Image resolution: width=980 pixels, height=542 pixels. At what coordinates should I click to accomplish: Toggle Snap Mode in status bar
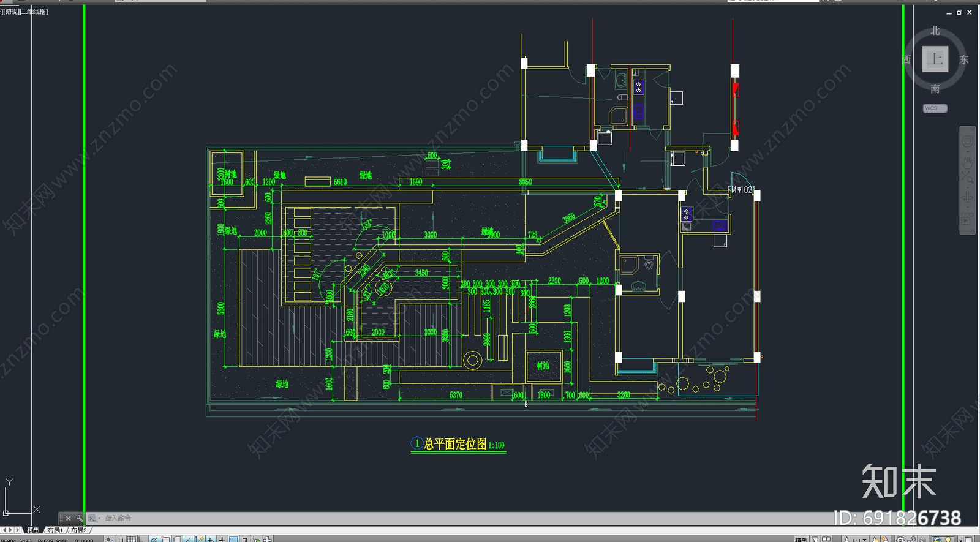tap(121, 539)
